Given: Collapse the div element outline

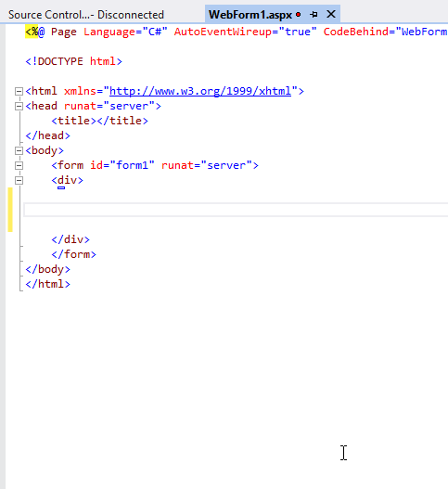Looking at the screenshot, I should [19, 180].
